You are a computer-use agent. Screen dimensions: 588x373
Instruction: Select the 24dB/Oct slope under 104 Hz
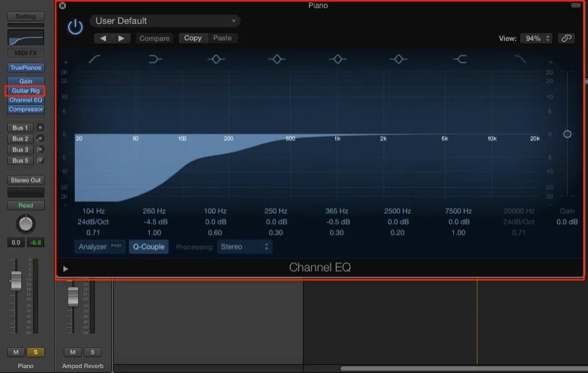pyautogui.click(x=93, y=221)
